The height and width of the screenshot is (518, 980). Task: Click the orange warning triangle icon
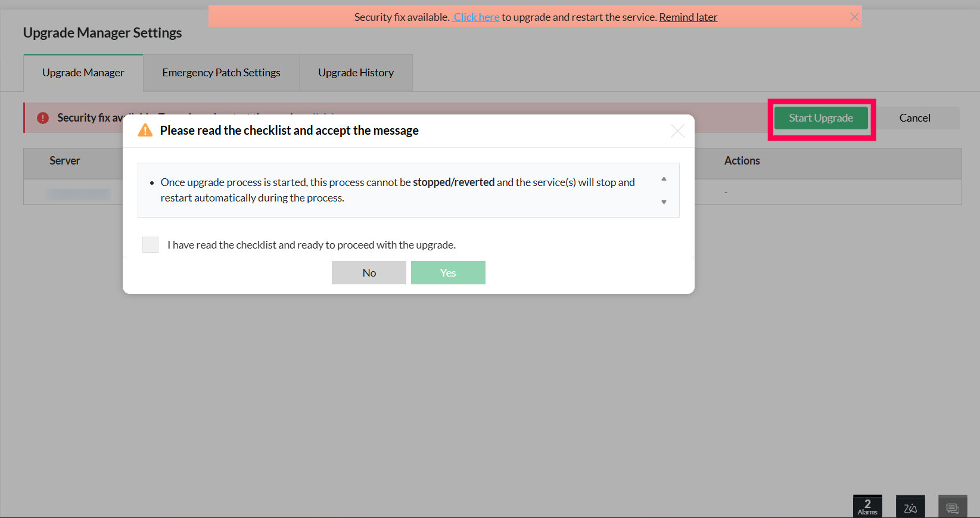pyautogui.click(x=145, y=131)
